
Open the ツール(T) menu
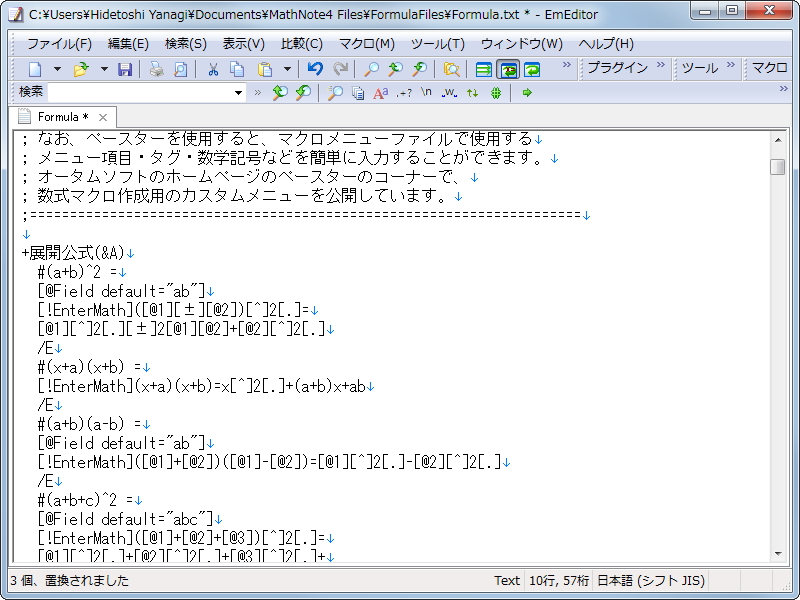coord(438,44)
